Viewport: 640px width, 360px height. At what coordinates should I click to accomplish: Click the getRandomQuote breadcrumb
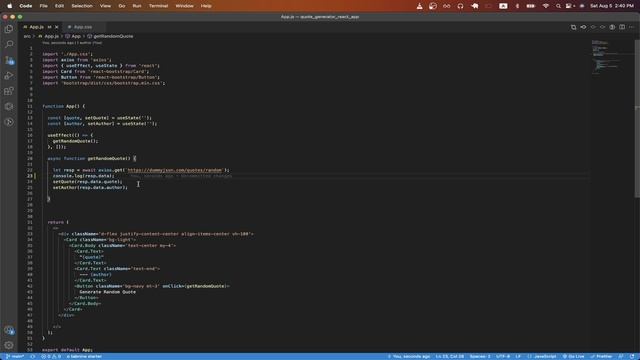111,36
